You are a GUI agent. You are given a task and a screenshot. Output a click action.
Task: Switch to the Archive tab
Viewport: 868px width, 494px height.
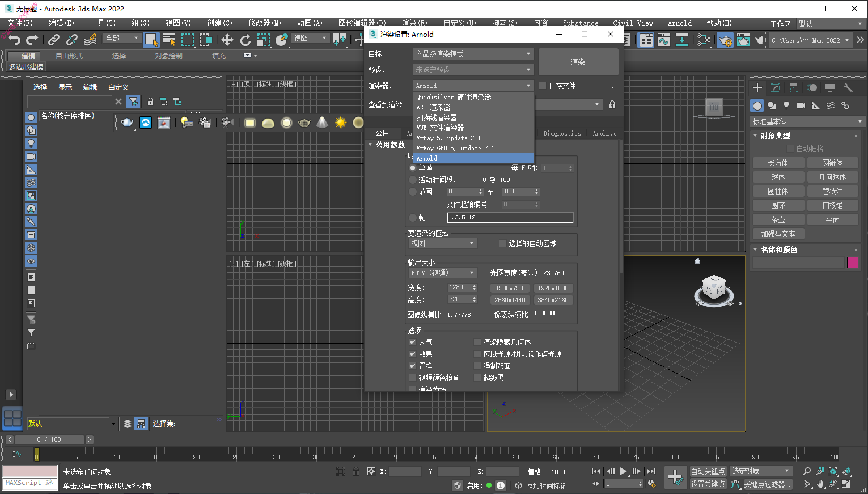(604, 133)
